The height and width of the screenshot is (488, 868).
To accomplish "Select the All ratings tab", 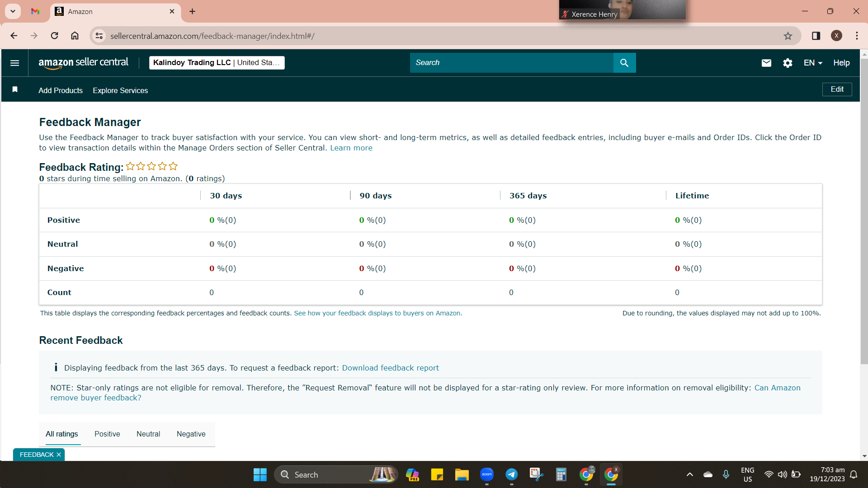I will click(x=61, y=434).
